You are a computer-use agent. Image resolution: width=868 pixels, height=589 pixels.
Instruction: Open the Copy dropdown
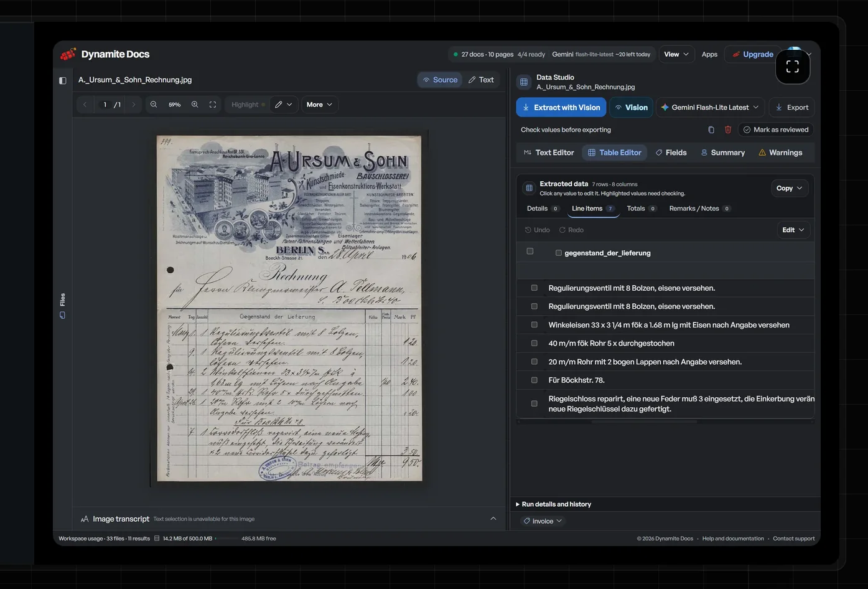(x=790, y=188)
